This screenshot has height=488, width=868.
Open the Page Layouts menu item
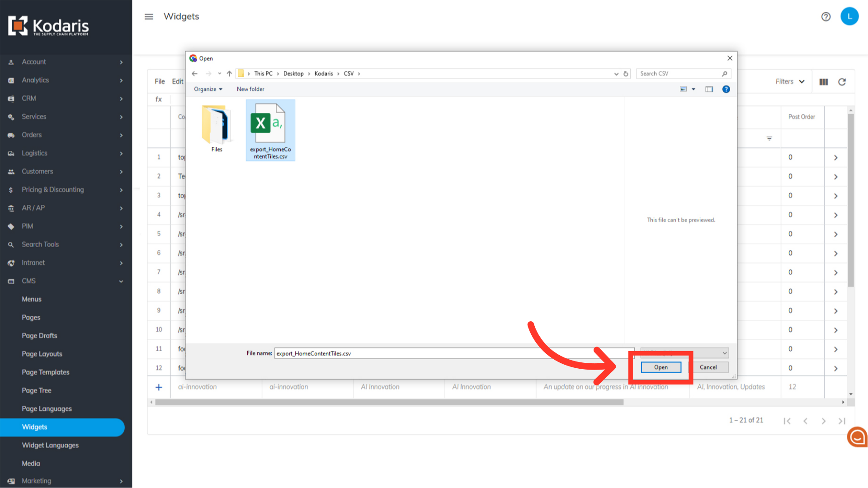pyautogui.click(x=42, y=354)
